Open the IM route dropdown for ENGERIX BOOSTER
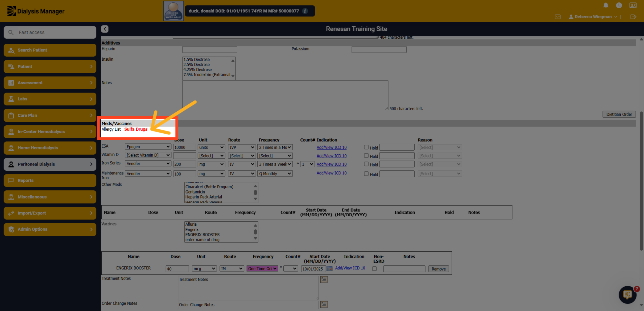644x311 pixels. pyautogui.click(x=232, y=269)
